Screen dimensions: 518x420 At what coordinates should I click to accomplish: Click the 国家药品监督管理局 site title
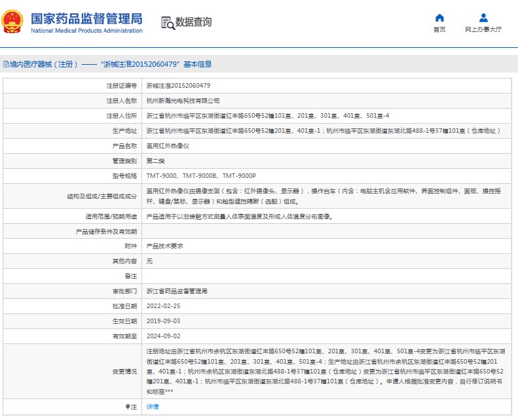(x=86, y=18)
